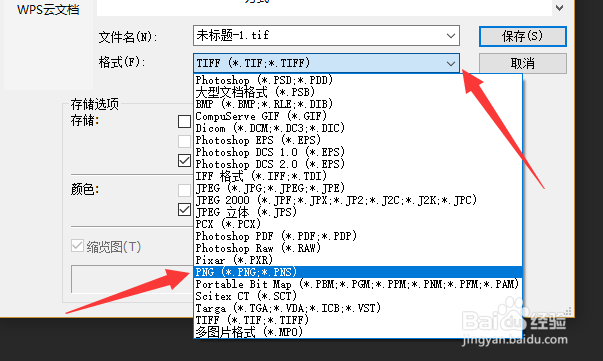Toggle 缩览图(T) thumbnail checkbox

coord(77,246)
